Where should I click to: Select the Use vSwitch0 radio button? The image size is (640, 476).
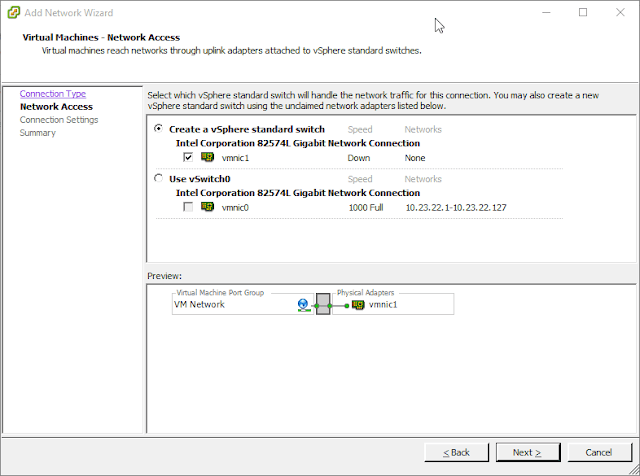click(x=158, y=178)
